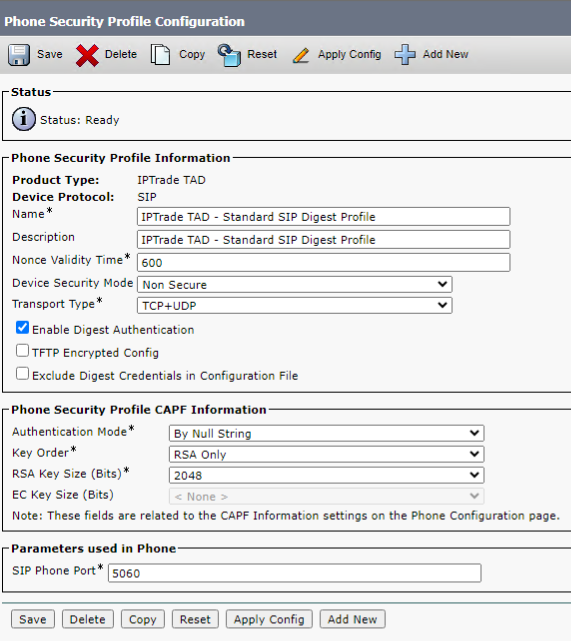This screenshot has width=571, height=641.
Task: Click the Status info icon
Action: click(24, 119)
